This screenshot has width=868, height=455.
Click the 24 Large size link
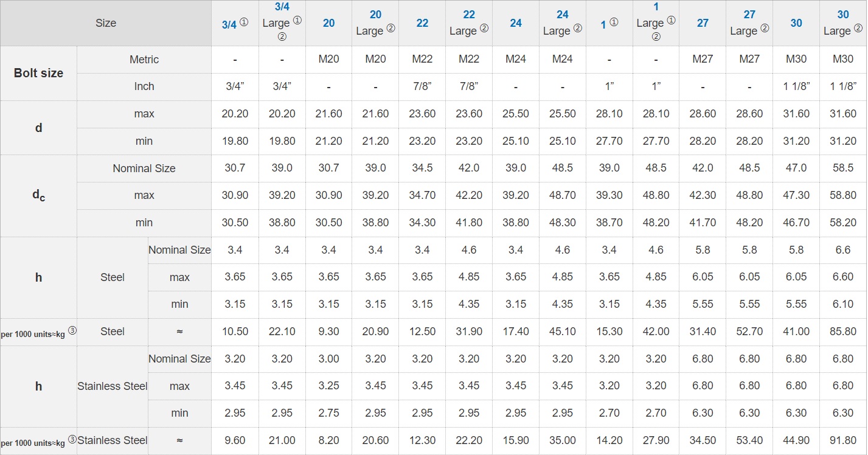point(563,15)
